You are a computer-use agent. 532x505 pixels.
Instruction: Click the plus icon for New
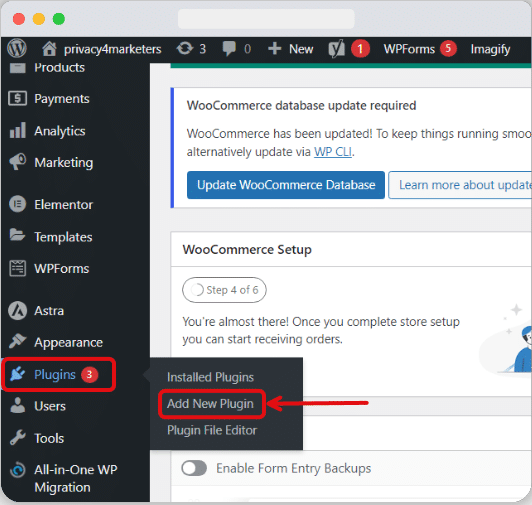coord(274,49)
